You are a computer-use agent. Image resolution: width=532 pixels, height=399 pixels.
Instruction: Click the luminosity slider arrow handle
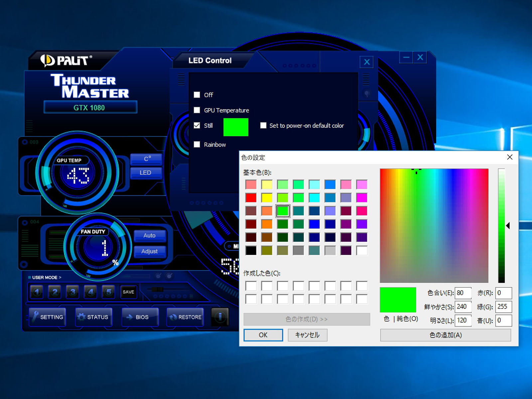tap(508, 225)
